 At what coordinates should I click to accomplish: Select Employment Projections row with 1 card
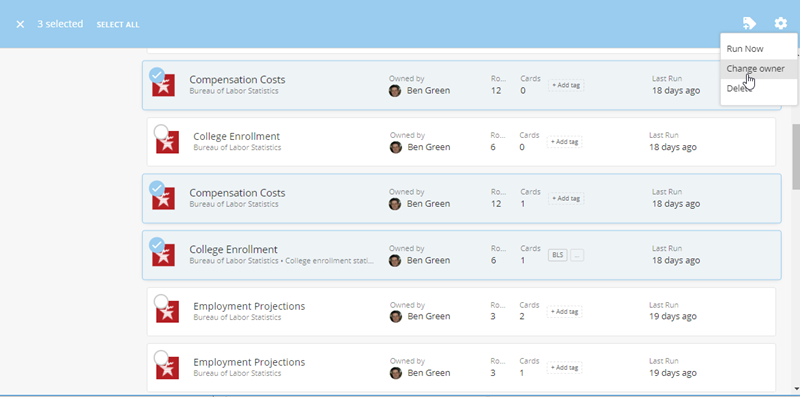(161, 358)
